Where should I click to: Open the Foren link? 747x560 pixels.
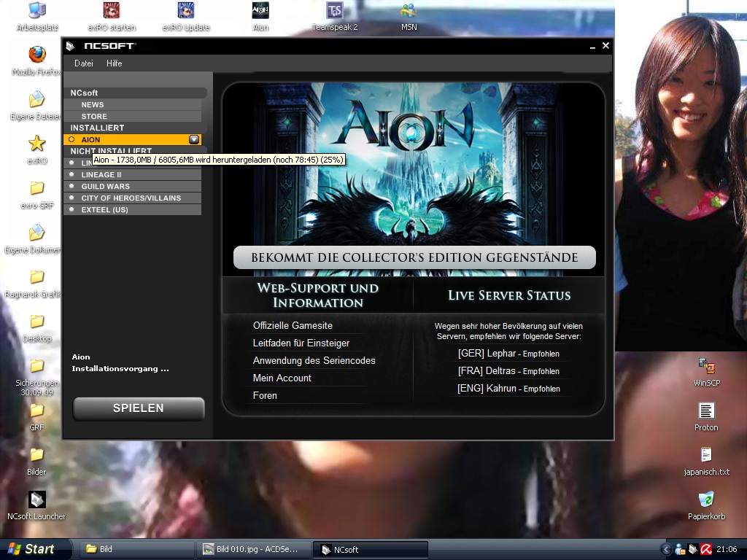pos(265,396)
